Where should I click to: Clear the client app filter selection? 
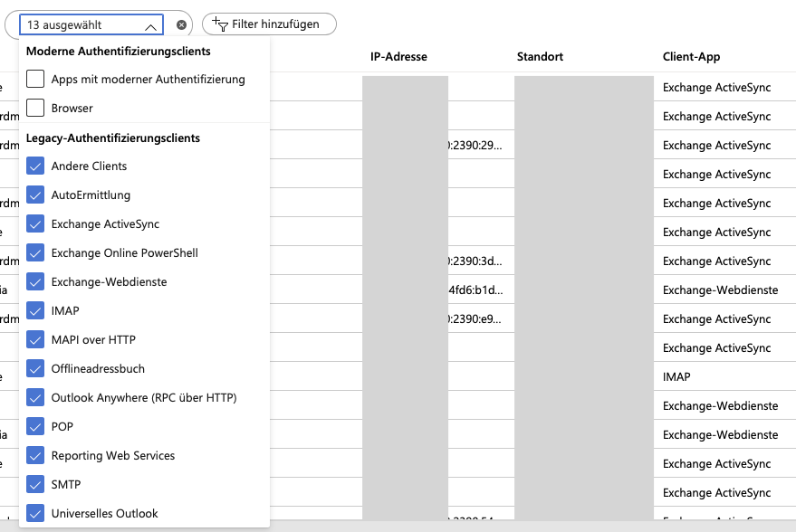tap(181, 24)
